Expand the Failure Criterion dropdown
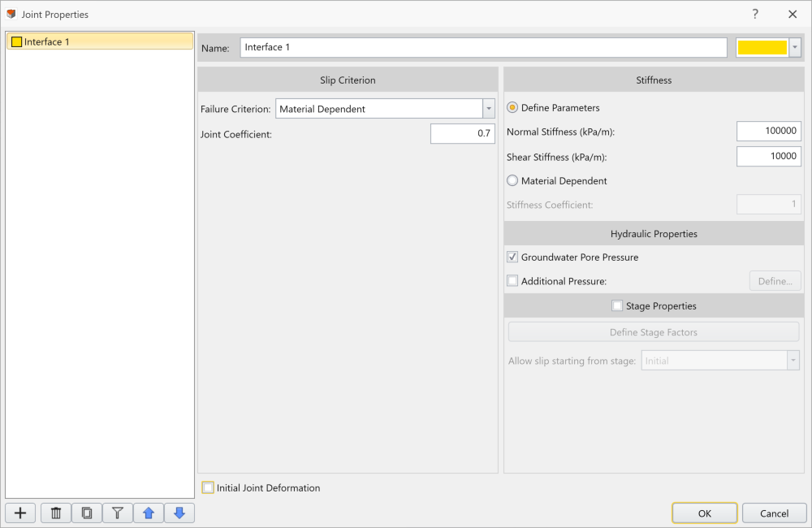 pos(488,109)
